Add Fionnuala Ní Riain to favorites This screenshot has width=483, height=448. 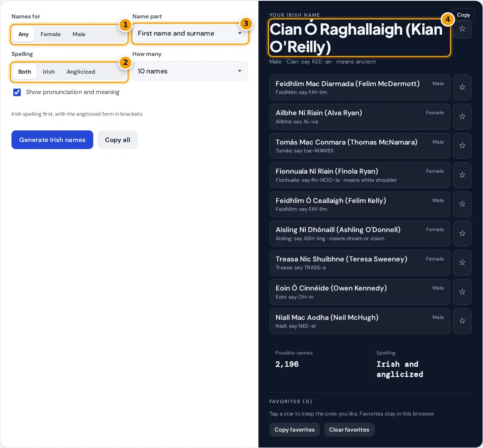(462, 175)
